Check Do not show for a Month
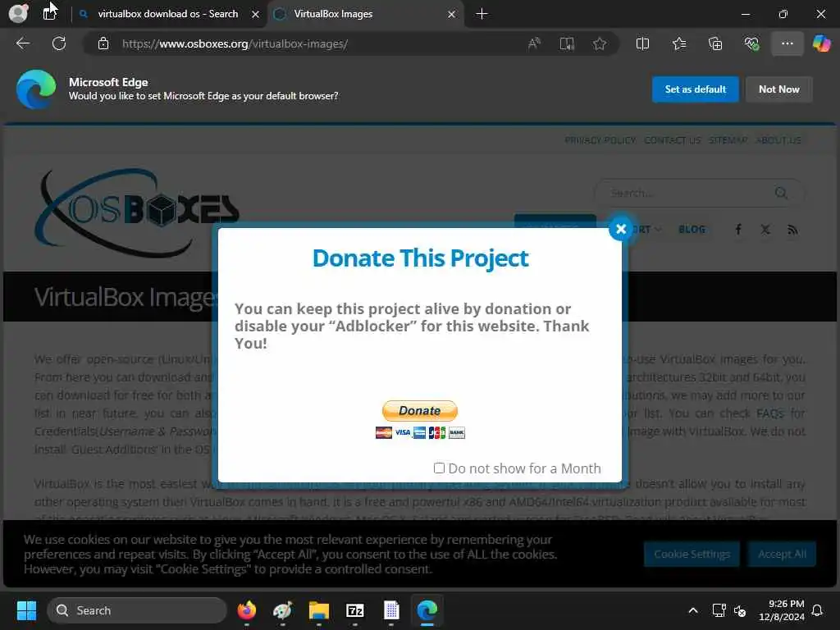The width and height of the screenshot is (840, 630). point(439,468)
